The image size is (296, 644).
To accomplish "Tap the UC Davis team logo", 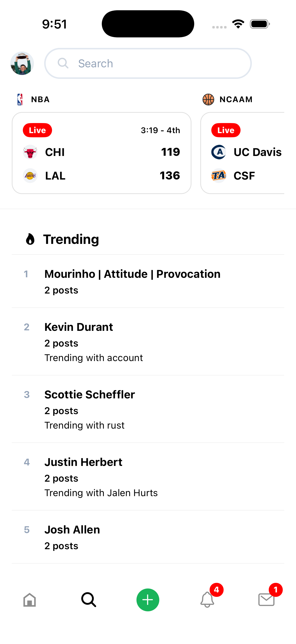I will 219,152.
